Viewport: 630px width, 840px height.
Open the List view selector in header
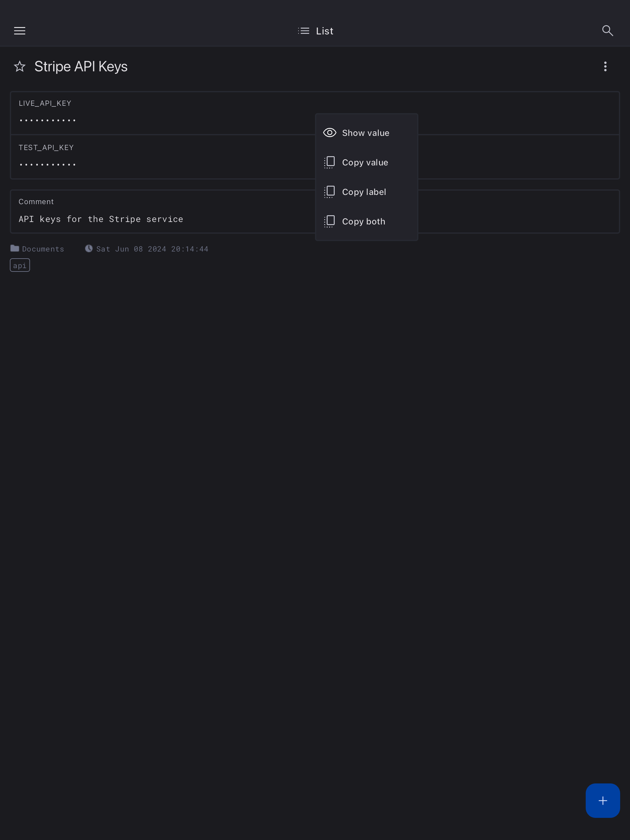(x=324, y=31)
